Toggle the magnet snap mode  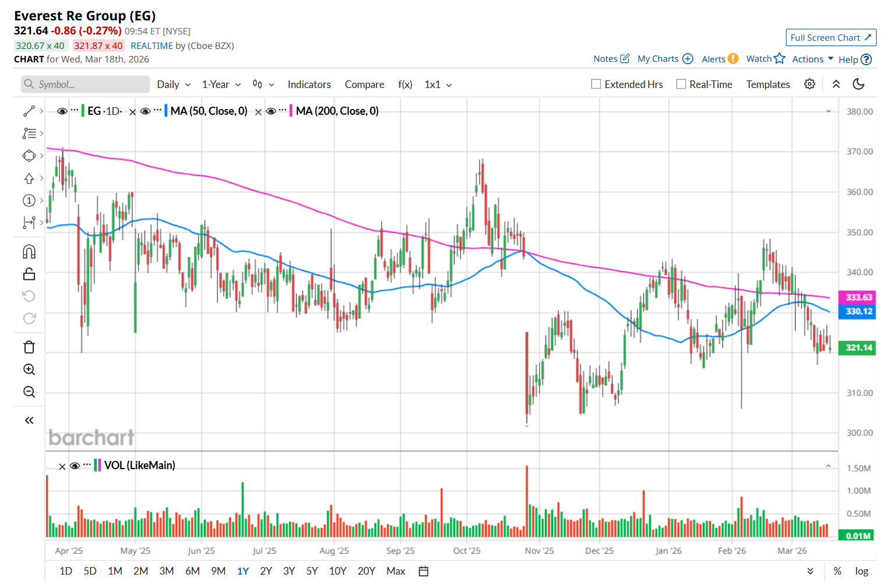coord(29,251)
